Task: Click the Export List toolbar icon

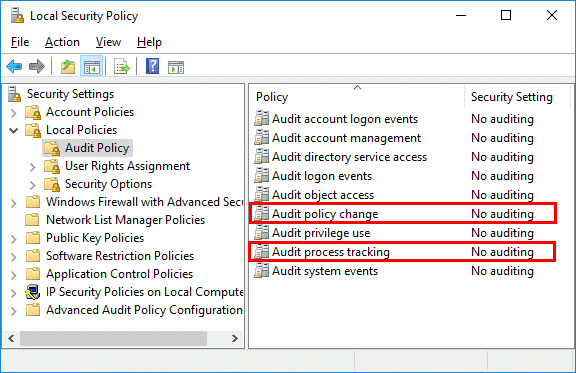Action: pos(122,67)
